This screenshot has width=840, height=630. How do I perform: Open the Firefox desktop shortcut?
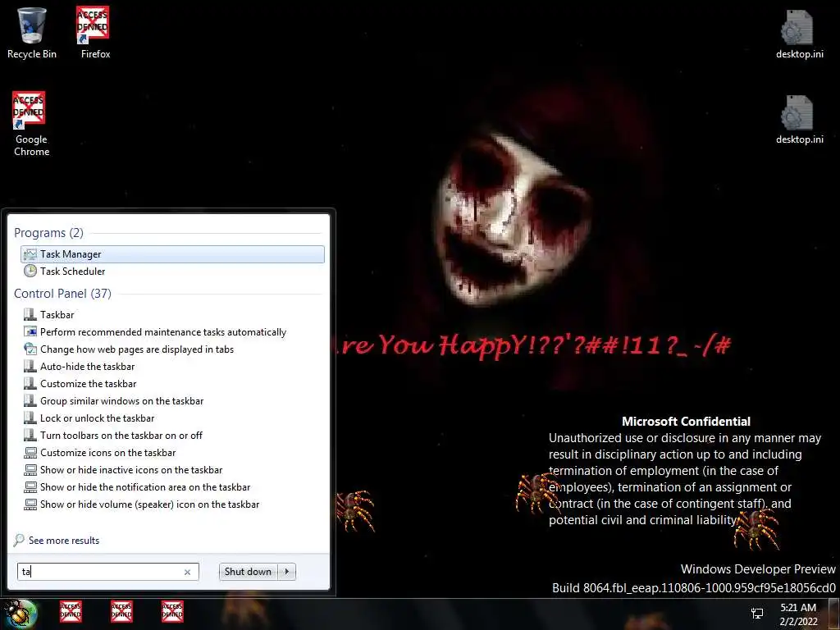tap(94, 32)
